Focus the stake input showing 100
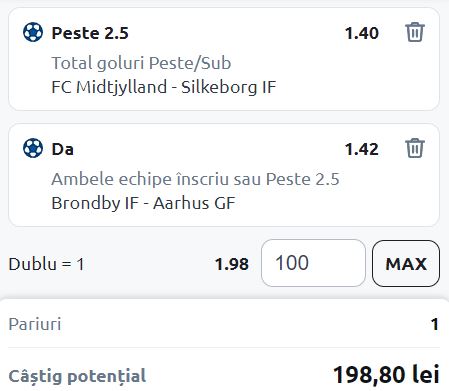449x391 pixels. [313, 263]
